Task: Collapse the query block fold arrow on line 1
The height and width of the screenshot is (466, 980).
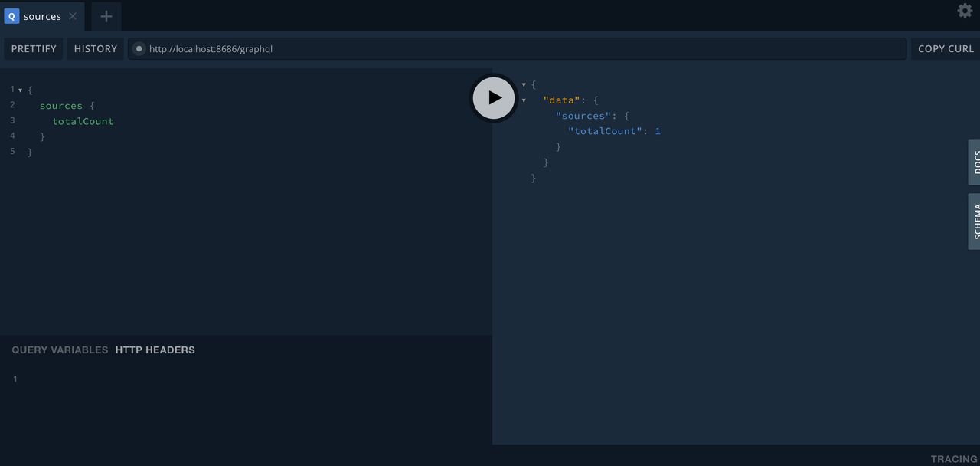Action: (20, 89)
